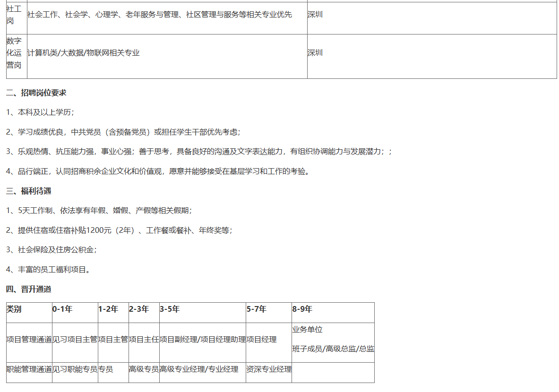Select the 类别 header cell

(14, 309)
